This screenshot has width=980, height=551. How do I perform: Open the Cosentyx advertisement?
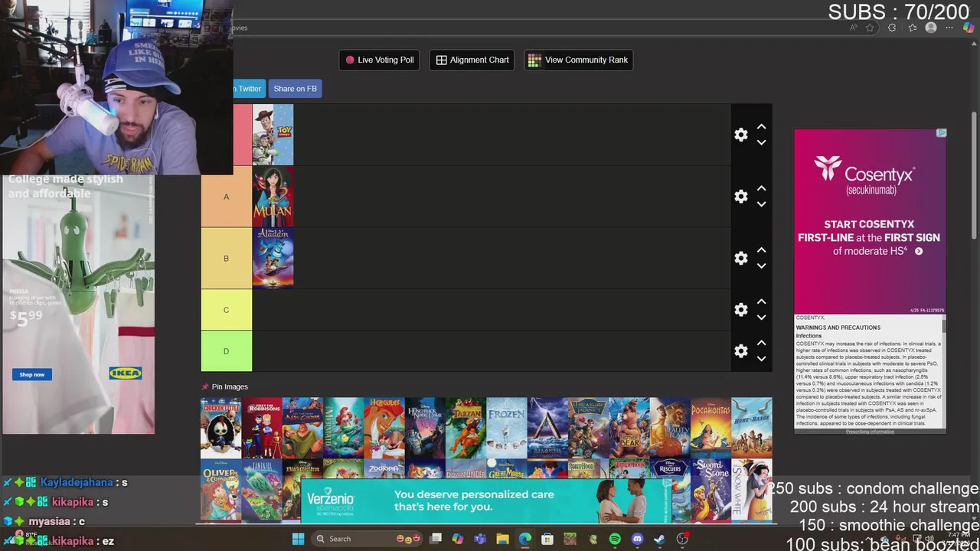pyautogui.click(x=870, y=222)
